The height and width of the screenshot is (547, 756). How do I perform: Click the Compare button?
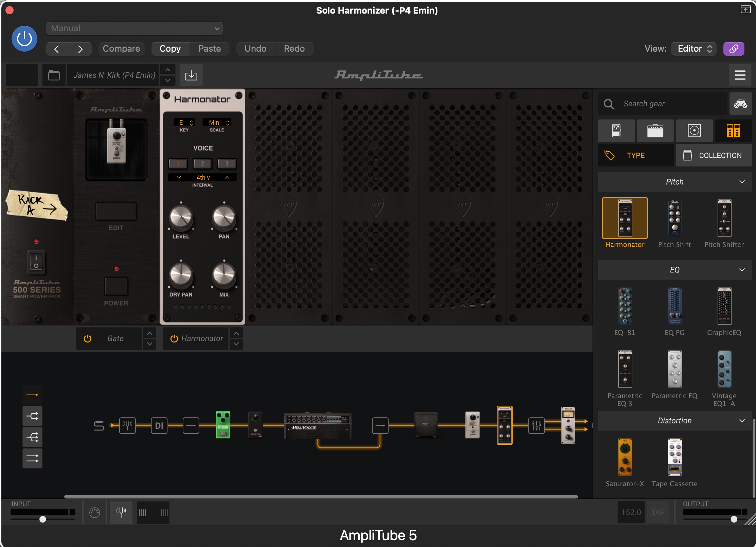121,49
